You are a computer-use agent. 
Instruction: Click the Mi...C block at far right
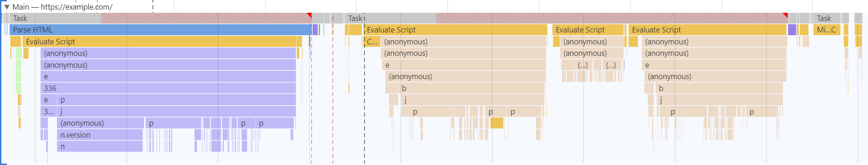(x=827, y=30)
